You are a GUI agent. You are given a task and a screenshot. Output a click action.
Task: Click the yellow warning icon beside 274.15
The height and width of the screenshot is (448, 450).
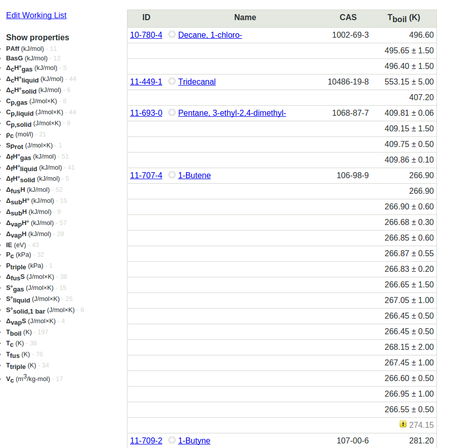tap(403, 424)
